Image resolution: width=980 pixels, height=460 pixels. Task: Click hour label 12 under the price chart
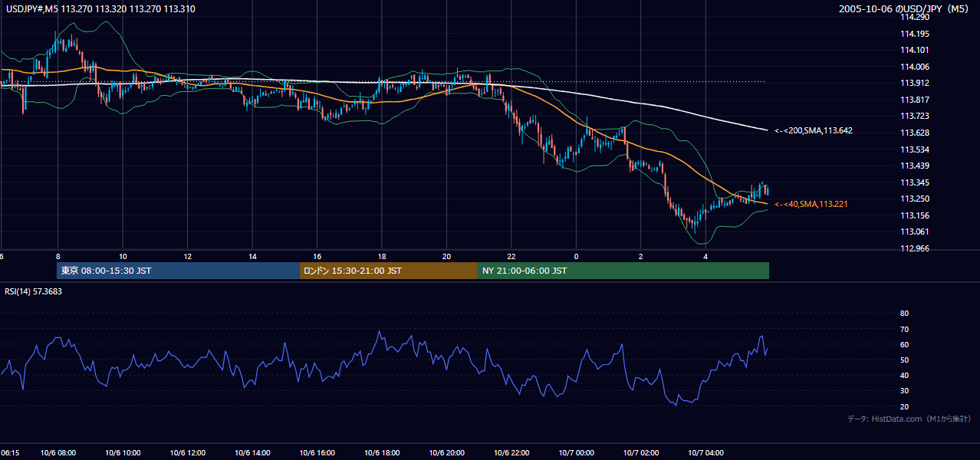(x=188, y=256)
